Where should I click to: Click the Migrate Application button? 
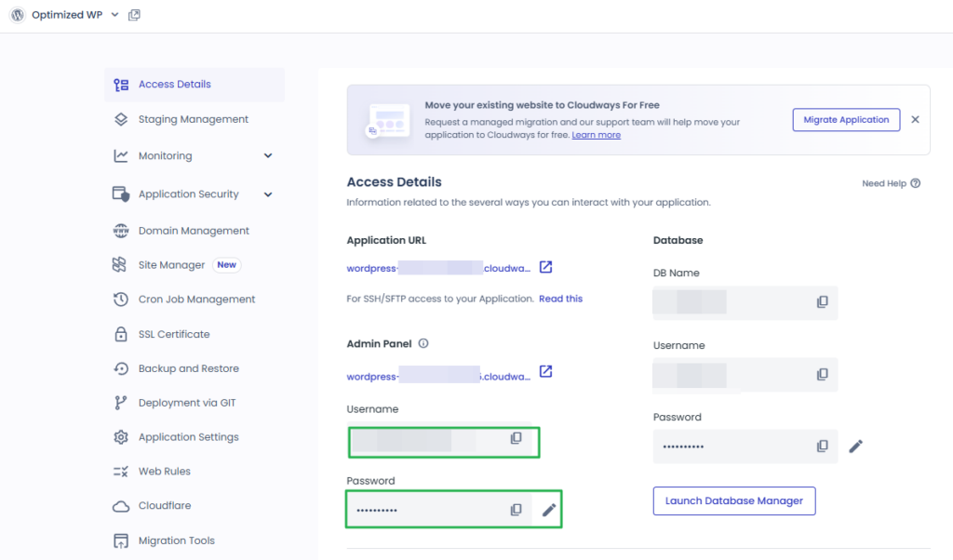(846, 120)
